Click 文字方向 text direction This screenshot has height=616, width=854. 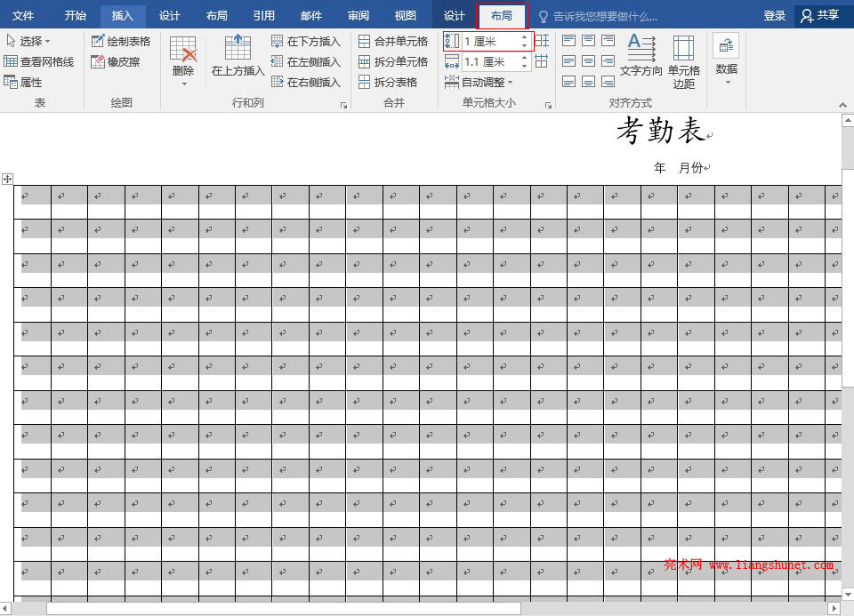(641, 55)
